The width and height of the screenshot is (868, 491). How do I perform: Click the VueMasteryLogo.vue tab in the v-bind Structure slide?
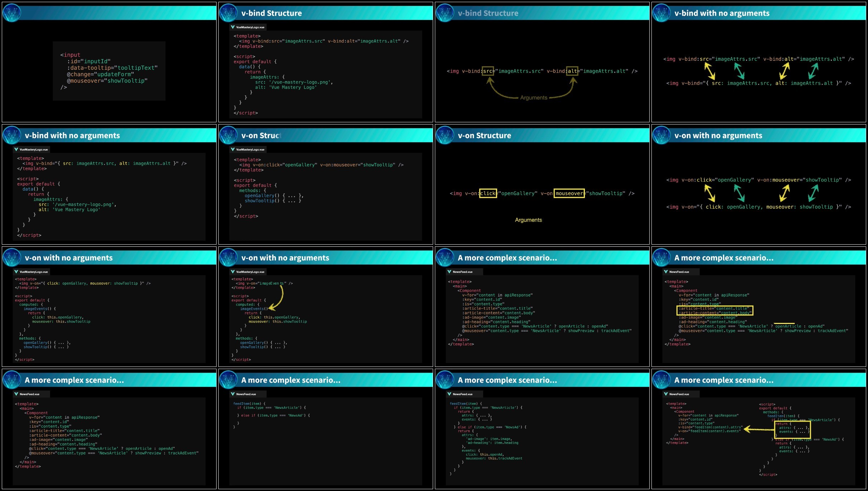tap(248, 27)
